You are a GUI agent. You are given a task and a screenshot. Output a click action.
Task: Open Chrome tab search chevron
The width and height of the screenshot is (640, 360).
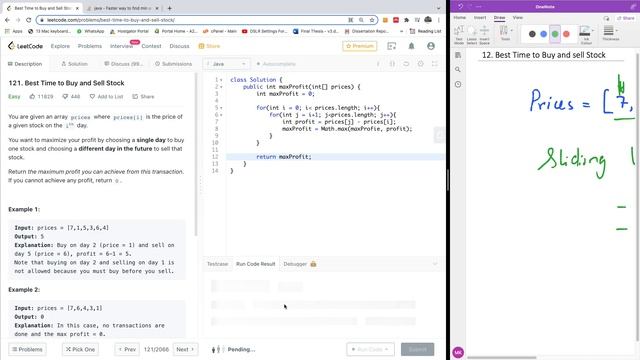[x=439, y=8]
